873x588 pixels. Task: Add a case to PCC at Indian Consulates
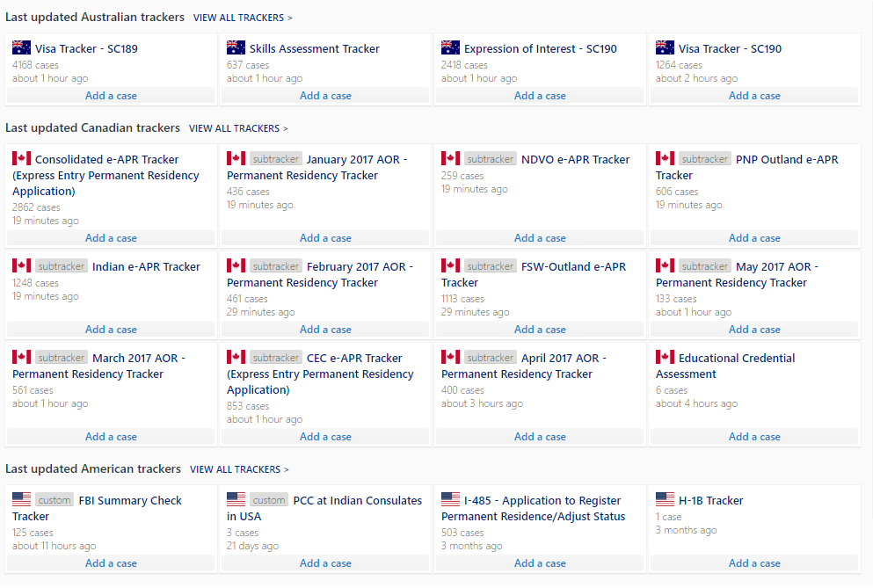[x=325, y=563]
